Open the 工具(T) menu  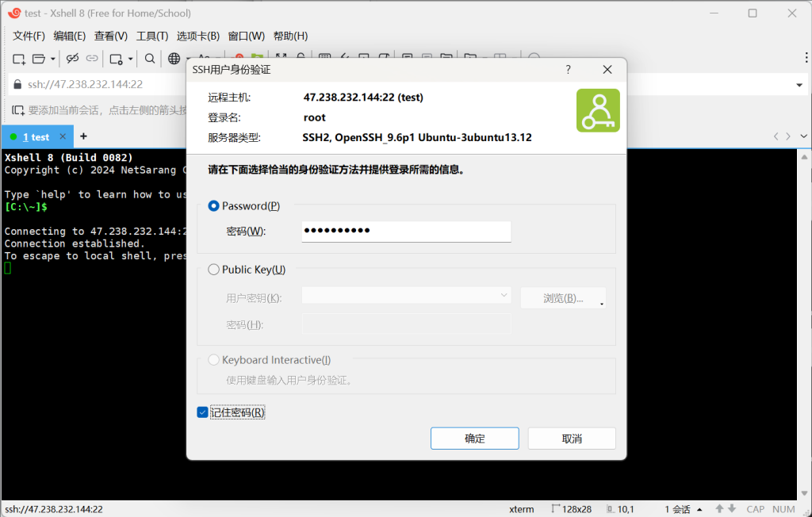[x=152, y=36]
